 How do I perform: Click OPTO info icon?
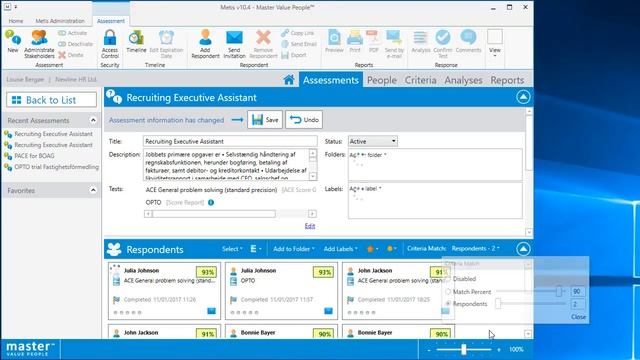pos(211,202)
